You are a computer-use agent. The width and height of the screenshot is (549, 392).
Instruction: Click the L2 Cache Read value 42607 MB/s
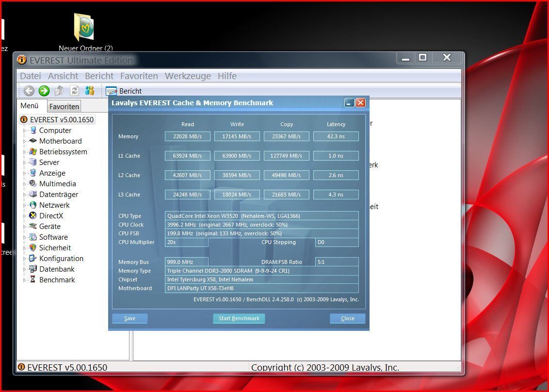coord(188,175)
